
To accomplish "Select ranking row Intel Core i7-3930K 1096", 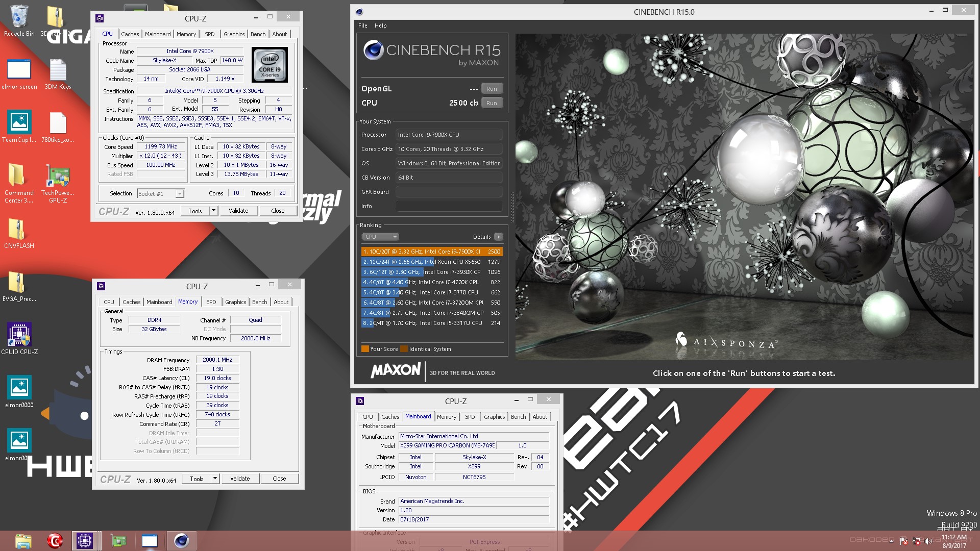I will [x=432, y=272].
